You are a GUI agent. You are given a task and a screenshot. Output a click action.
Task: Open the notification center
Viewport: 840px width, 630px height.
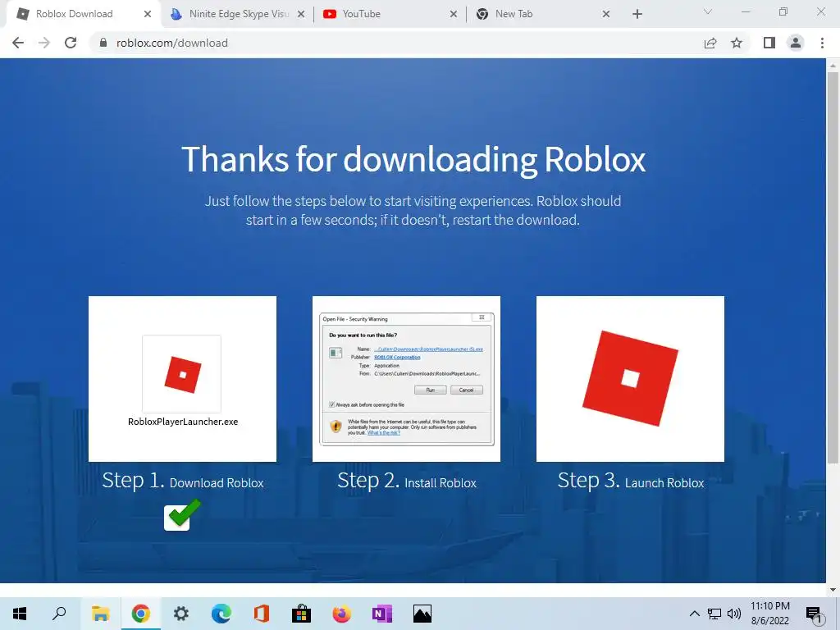pyautogui.click(x=815, y=614)
